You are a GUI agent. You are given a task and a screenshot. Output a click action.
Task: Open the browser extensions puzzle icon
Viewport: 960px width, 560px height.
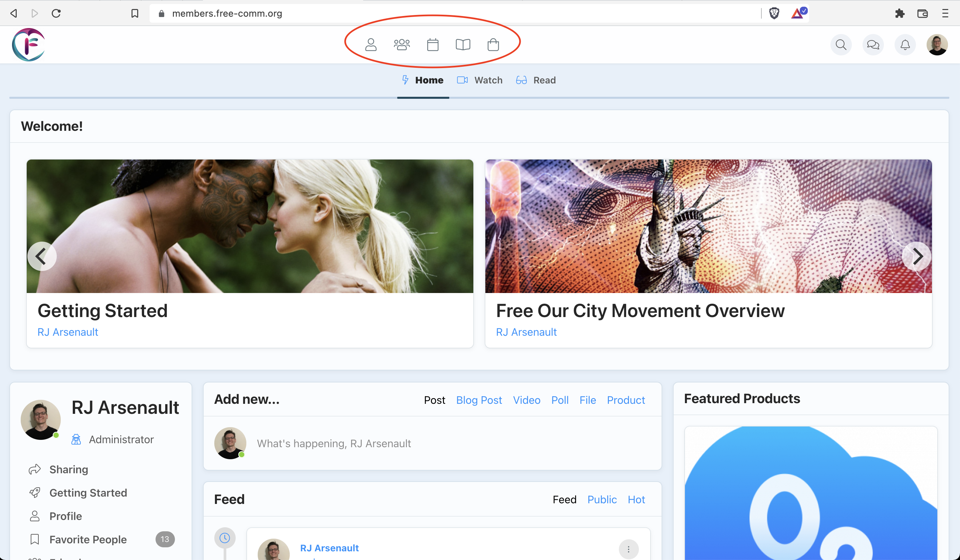click(x=900, y=13)
